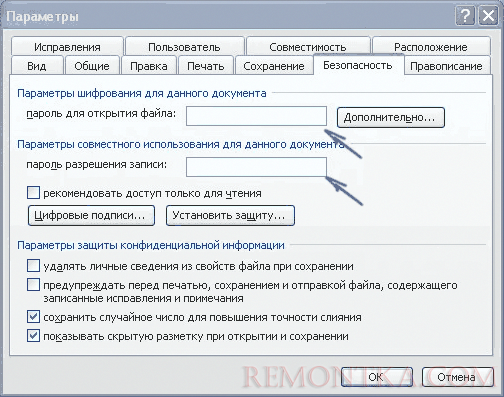Open the Дополнительно... encryption options
The image size is (504, 397).
(x=391, y=117)
